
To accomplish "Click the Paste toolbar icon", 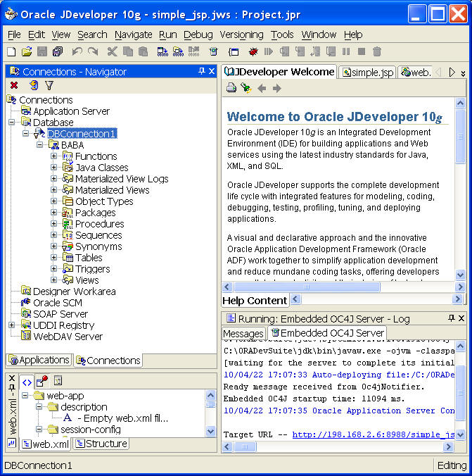I will point(143,51).
